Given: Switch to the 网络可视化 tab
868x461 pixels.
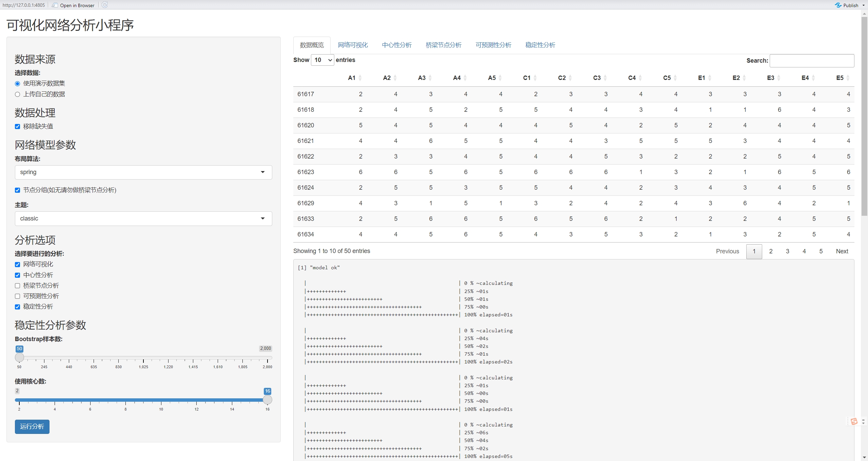Looking at the screenshot, I should [353, 45].
